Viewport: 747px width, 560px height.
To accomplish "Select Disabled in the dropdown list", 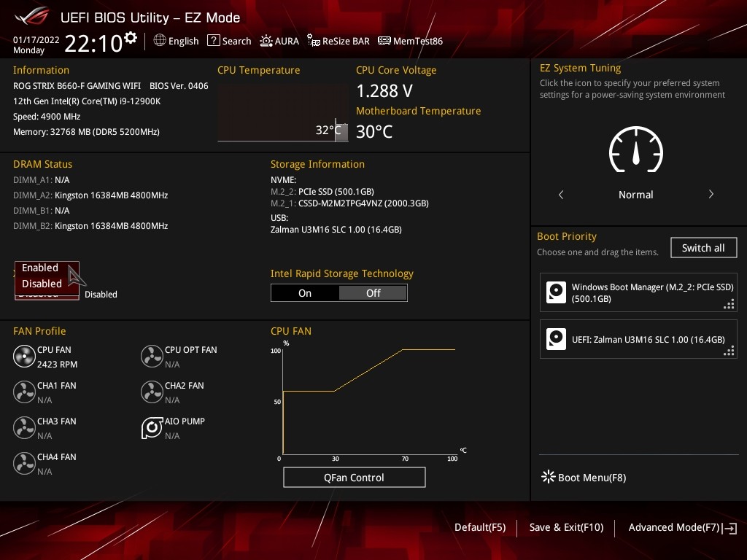I will tap(42, 284).
